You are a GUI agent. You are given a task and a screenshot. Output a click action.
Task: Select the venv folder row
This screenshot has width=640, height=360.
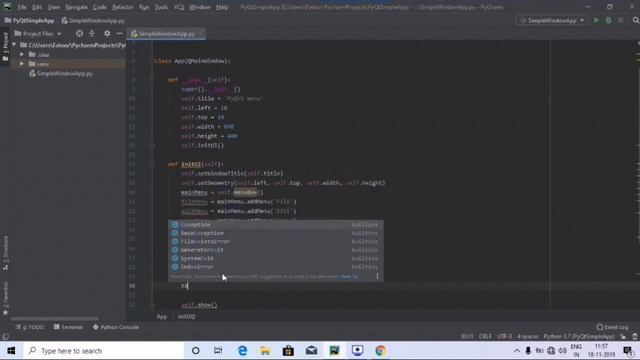click(68, 64)
